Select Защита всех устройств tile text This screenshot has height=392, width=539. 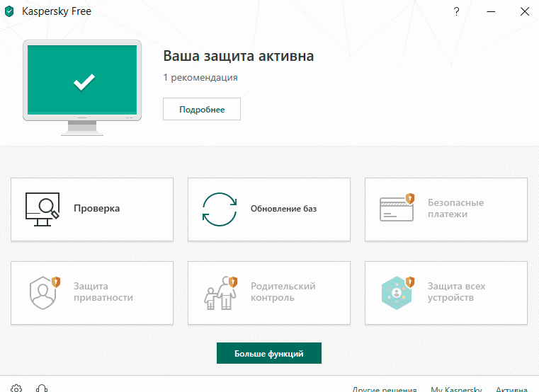[x=456, y=292]
